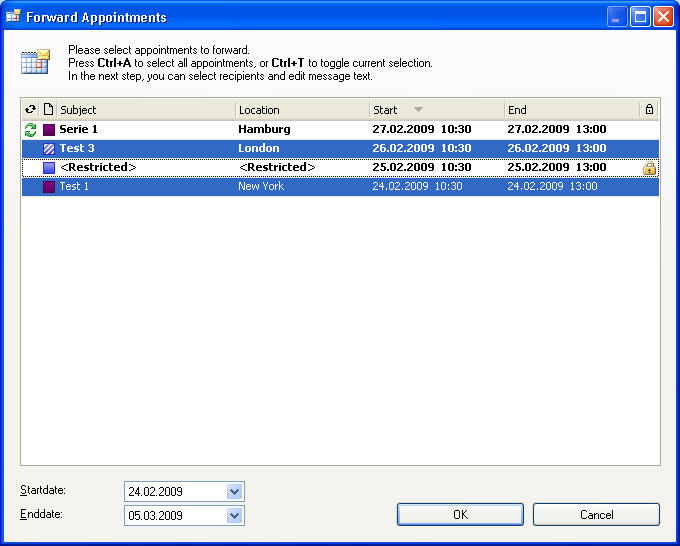
Task: Click the recurrence column header icon
Action: pos(30,110)
